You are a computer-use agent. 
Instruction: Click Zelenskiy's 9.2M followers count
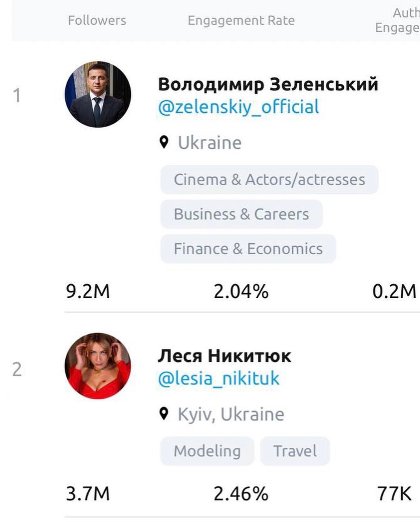pos(89,290)
